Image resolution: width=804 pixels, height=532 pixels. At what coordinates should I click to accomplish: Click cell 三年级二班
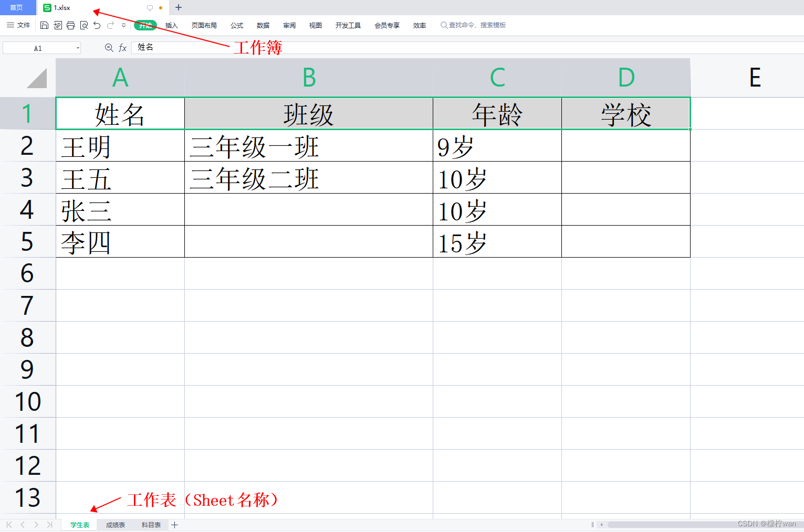pyautogui.click(x=309, y=177)
